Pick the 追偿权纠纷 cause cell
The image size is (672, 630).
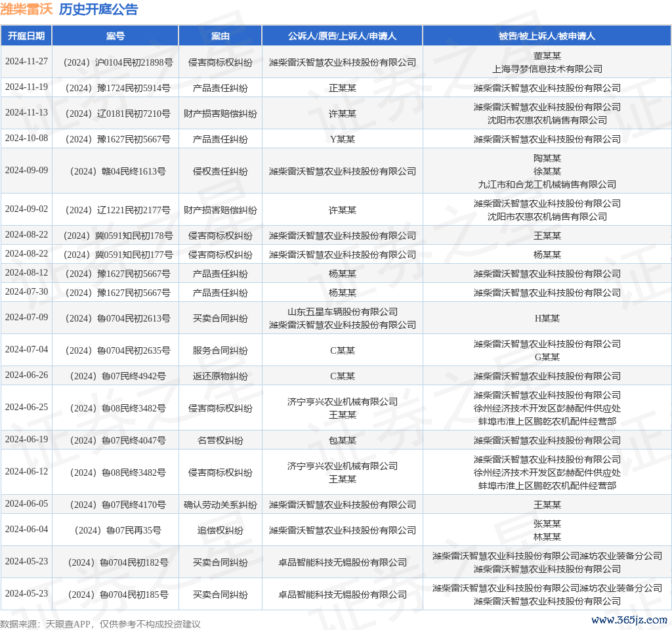[220, 530]
